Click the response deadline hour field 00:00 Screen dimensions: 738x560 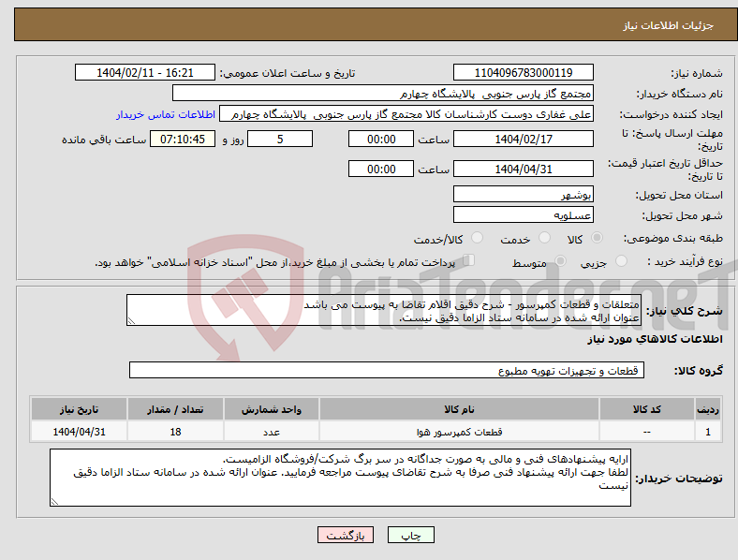[x=381, y=139]
